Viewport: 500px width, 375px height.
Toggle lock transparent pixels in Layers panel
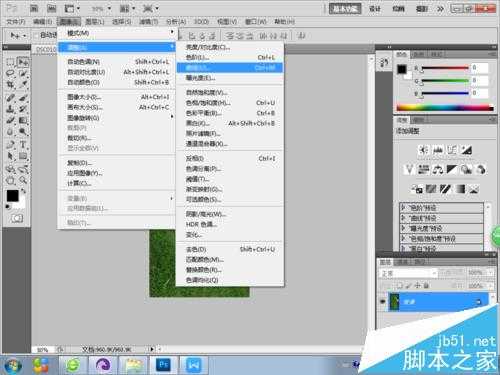[400, 286]
